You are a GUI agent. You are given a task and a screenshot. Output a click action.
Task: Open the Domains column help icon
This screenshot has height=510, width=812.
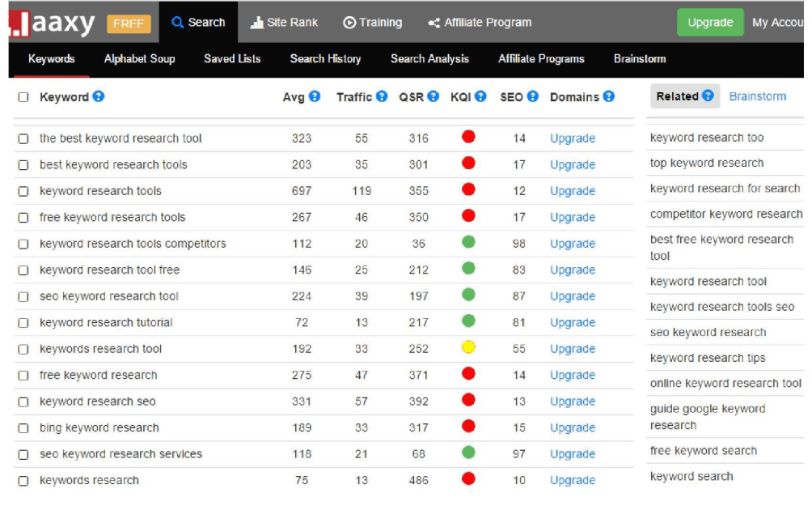click(609, 96)
